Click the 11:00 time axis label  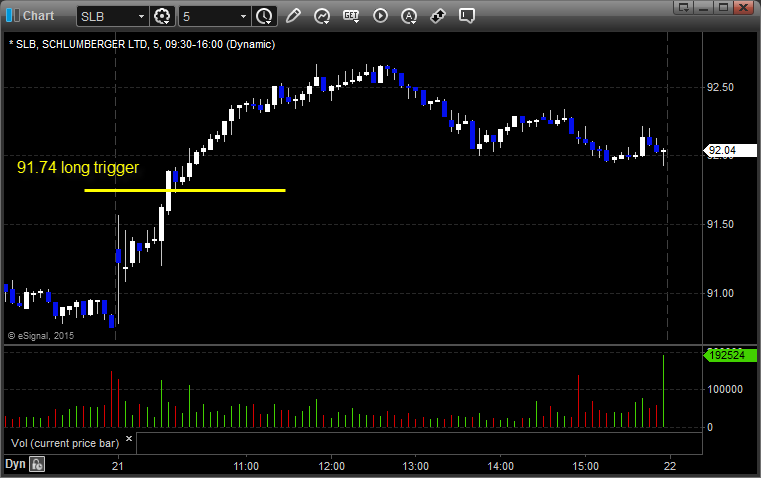pos(246,466)
